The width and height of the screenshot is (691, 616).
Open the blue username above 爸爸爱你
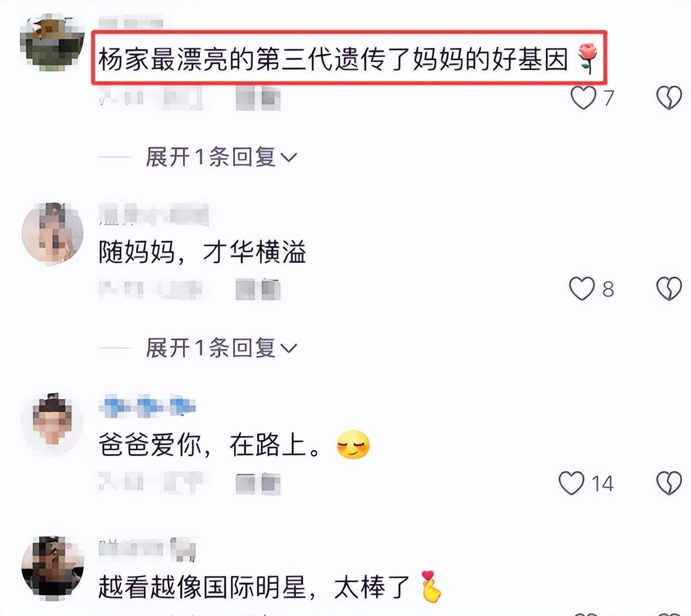pyautogui.click(x=147, y=407)
